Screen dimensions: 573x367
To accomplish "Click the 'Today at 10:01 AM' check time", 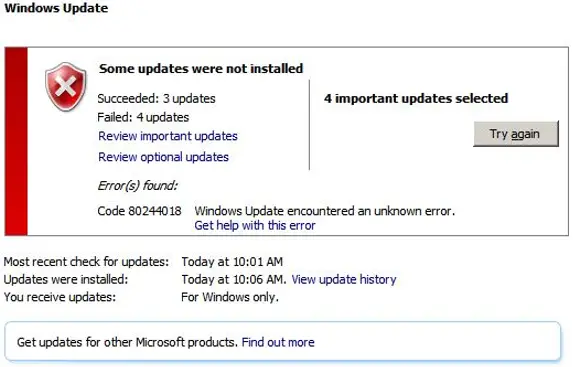I will [x=232, y=262].
